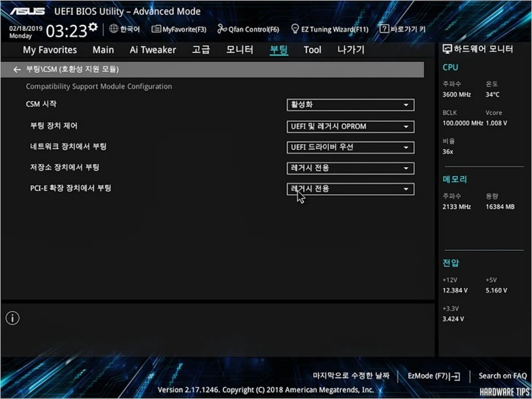Open the 저장소 장치에서 부팅 dropdown

[x=351, y=168]
